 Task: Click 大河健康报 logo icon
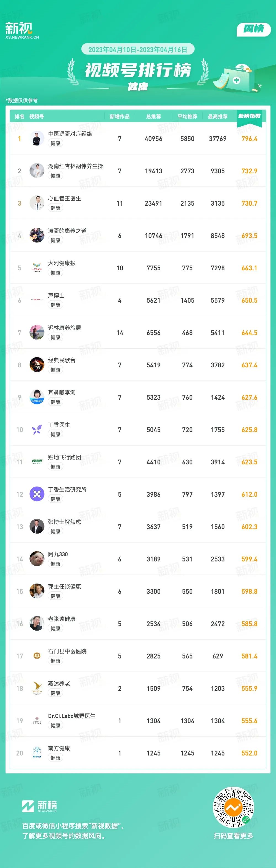[x=37, y=268]
